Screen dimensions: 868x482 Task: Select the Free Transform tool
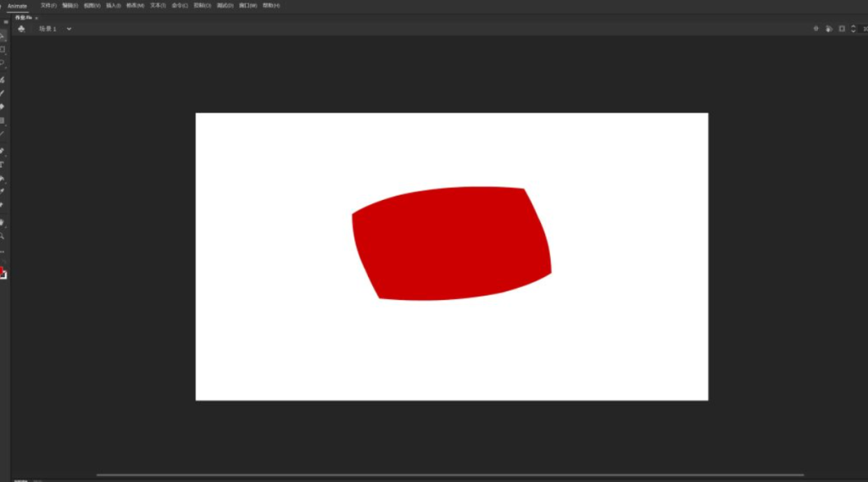coord(3,49)
